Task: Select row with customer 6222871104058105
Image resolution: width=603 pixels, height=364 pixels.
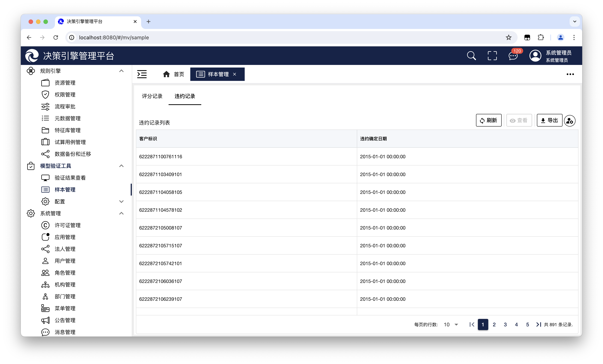Action: [x=161, y=192]
